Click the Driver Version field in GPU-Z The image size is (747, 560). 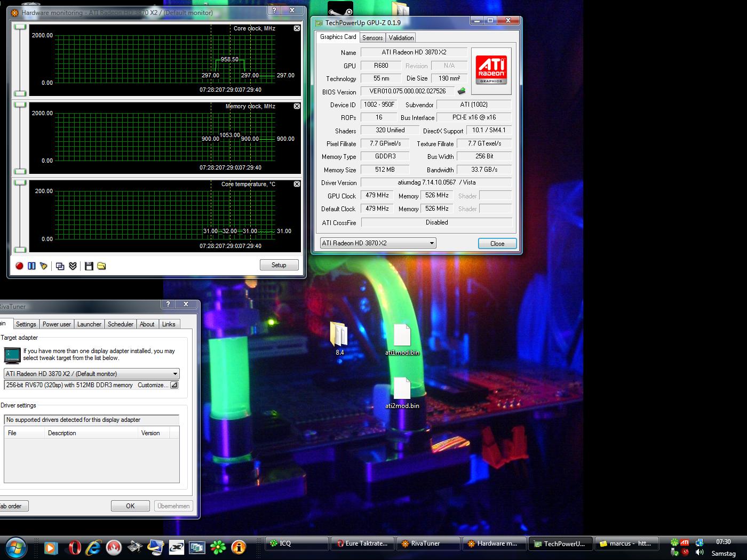pos(436,182)
